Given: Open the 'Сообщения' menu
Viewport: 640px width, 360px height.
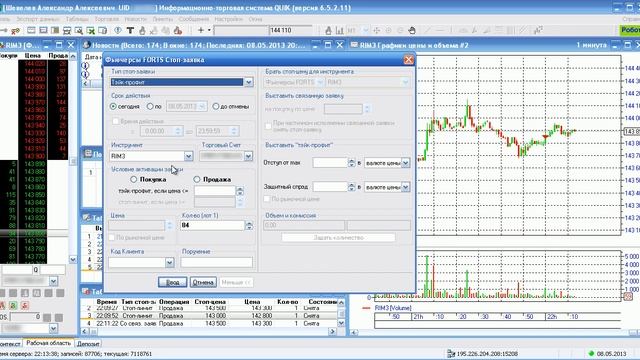Looking at the screenshot, I should pos(193,19).
